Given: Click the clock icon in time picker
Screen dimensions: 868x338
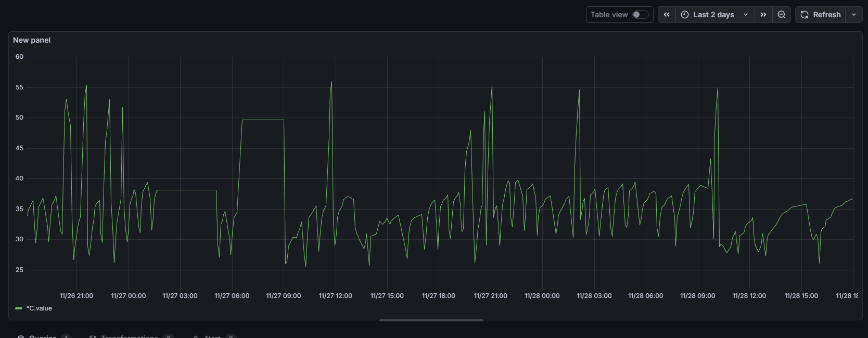Looking at the screenshot, I should point(685,15).
